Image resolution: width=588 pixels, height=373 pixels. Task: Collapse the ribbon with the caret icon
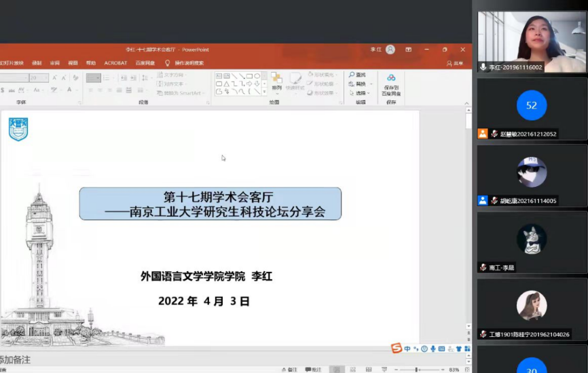tap(466, 103)
